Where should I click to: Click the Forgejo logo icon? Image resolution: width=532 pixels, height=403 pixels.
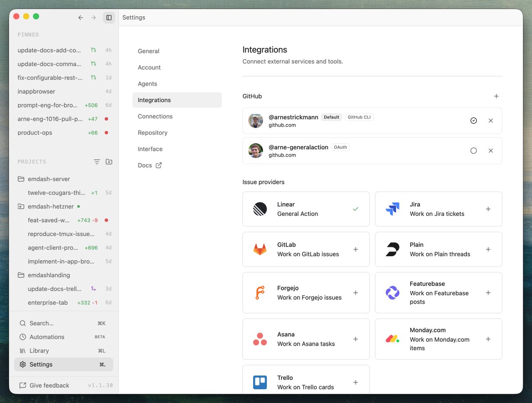(260, 293)
